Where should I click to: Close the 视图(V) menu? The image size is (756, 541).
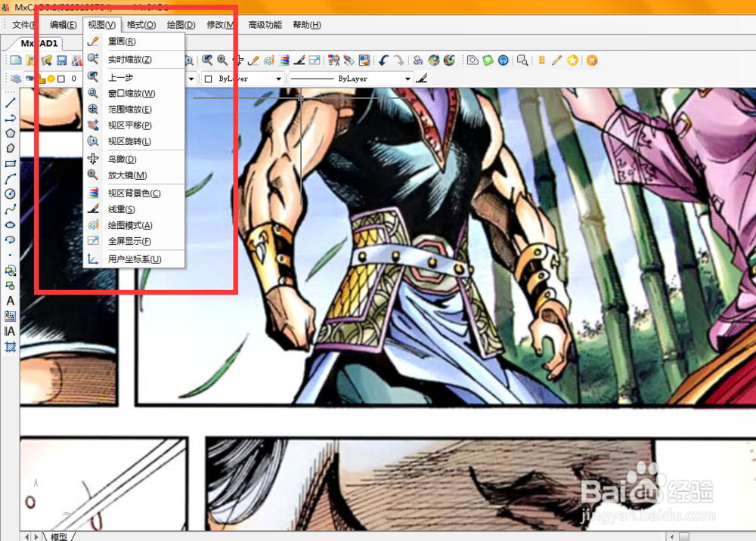point(101,25)
